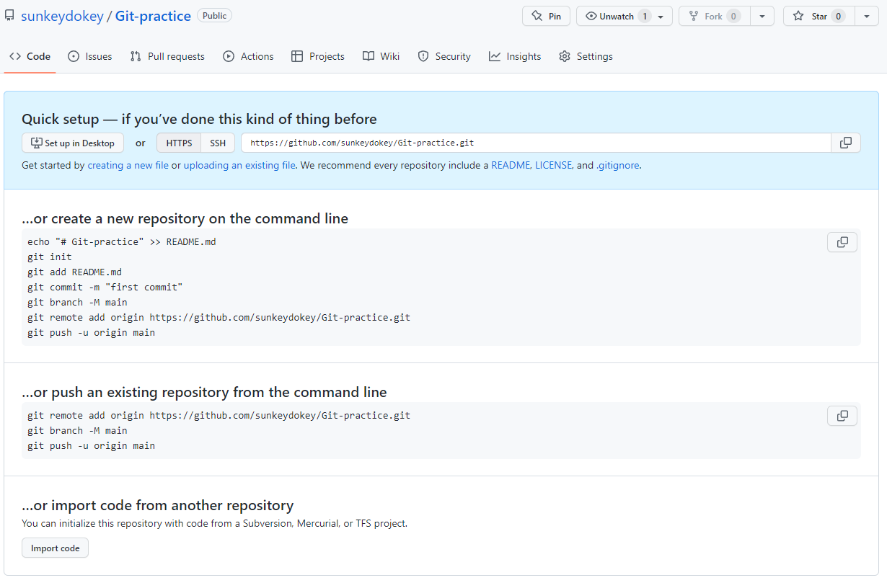The image size is (887, 588).
Task: Click the repository icon beside sunkeydokey
Action: click(x=9, y=16)
